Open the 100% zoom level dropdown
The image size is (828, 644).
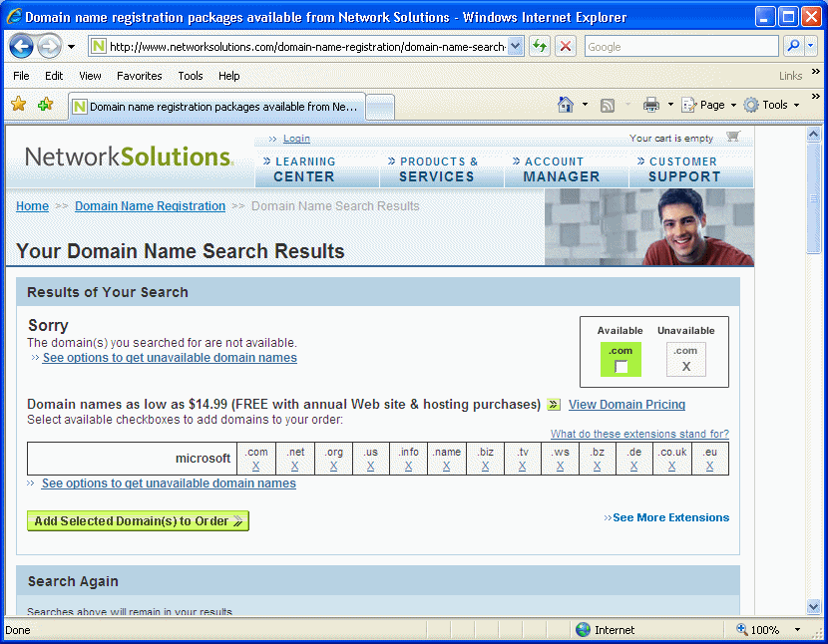pyautogui.click(x=797, y=630)
